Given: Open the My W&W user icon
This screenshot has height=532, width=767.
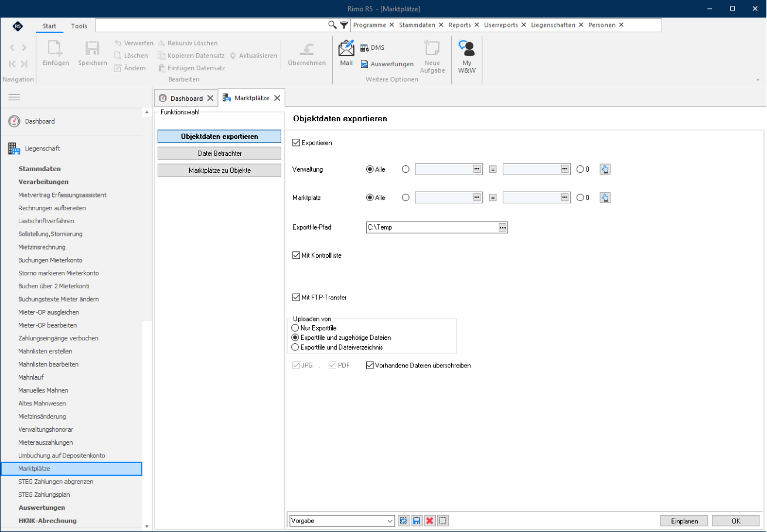Looking at the screenshot, I should (x=466, y=49).
